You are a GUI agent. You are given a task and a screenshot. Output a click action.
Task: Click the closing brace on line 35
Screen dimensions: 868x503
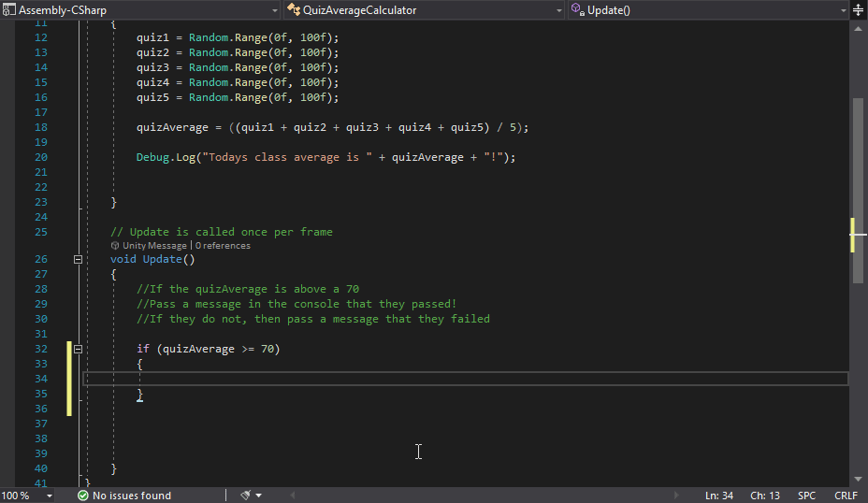point(140,394)
